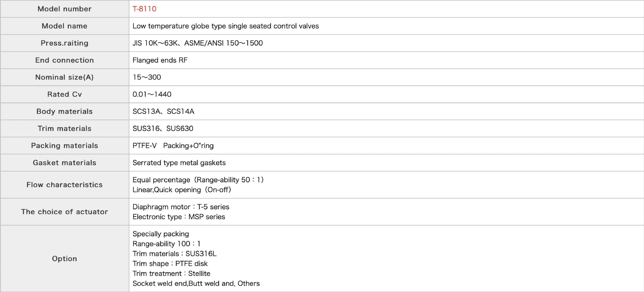Click the "Flanged ends RF" value
This screenshot has width=644, height=292.
(x=160, y=60)
